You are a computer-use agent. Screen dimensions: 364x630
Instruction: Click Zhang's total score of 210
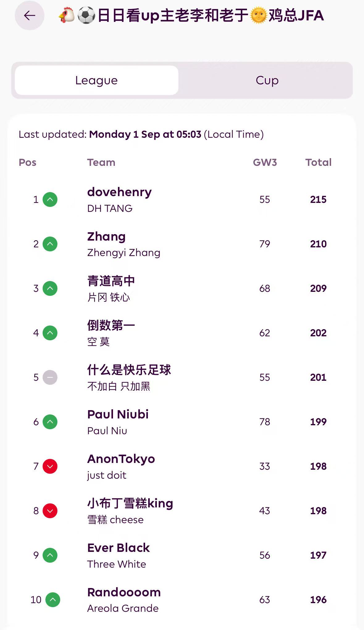[x=318, y=244]
